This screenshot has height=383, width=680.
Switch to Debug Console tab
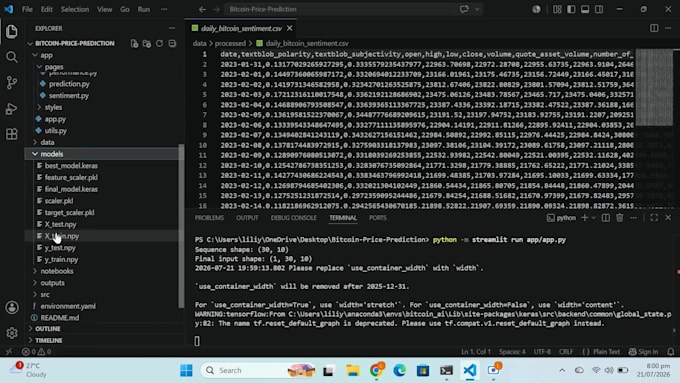tap(294, 218)
